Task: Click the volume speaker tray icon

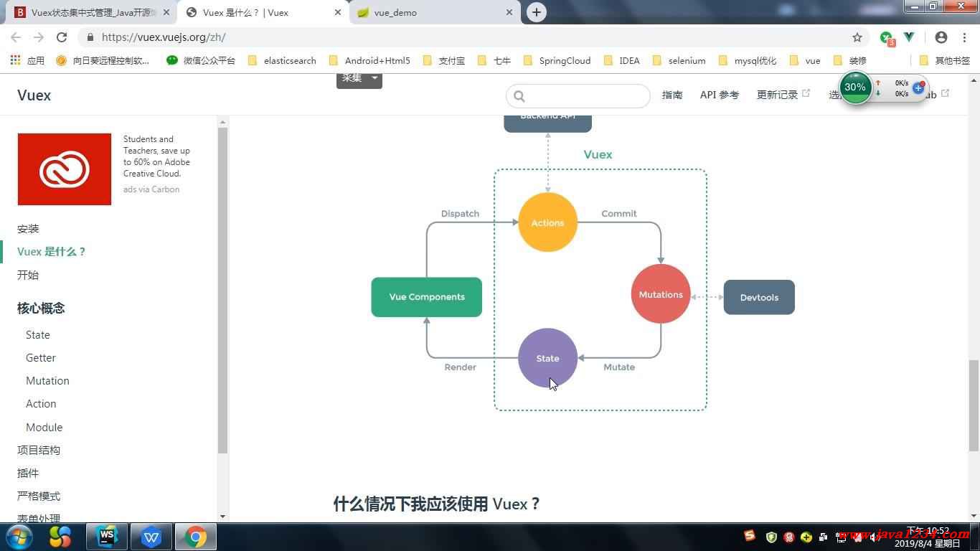Action: click(876, 537)
